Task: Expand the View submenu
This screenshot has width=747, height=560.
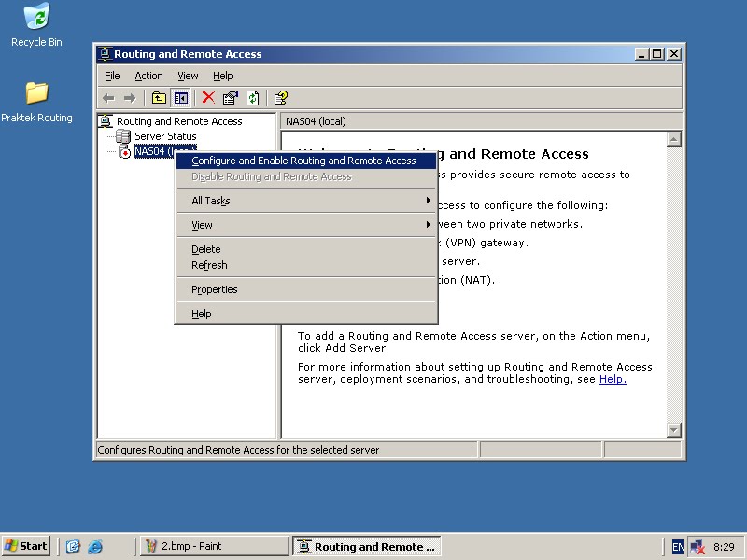Action: (208, 224)
